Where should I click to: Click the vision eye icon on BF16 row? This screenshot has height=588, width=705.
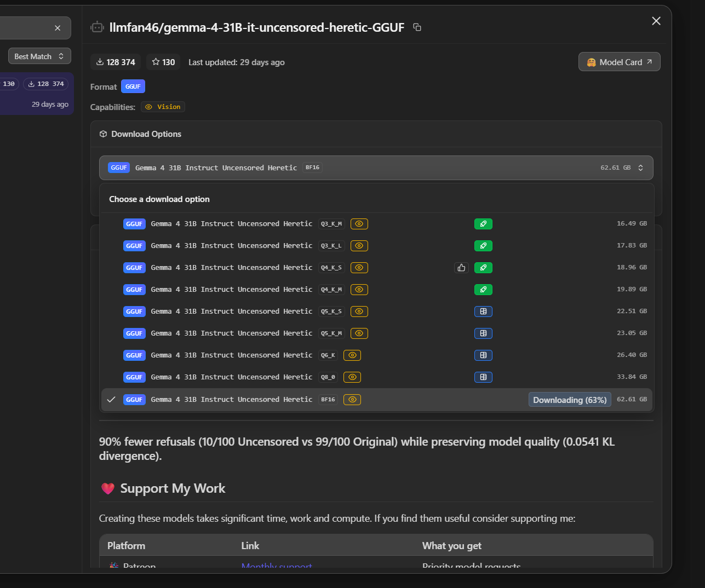352,400
